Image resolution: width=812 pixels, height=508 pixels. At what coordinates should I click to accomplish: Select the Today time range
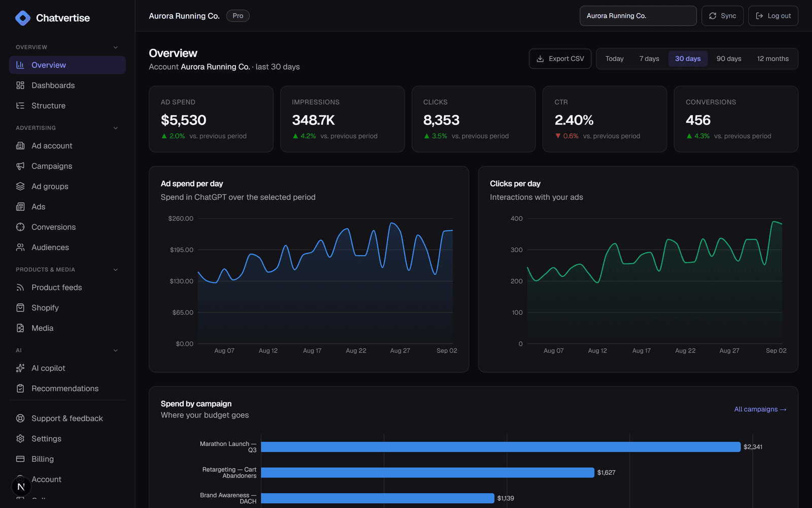(614, 59)
